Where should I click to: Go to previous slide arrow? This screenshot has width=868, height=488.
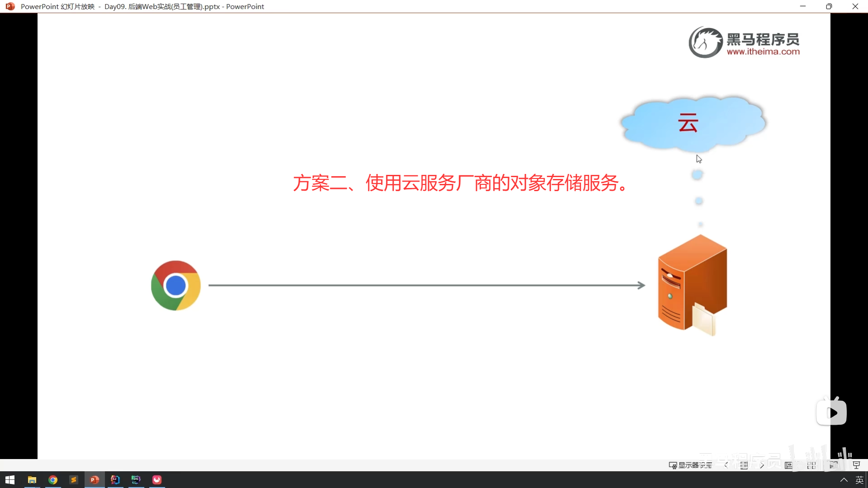click(726, 465)
